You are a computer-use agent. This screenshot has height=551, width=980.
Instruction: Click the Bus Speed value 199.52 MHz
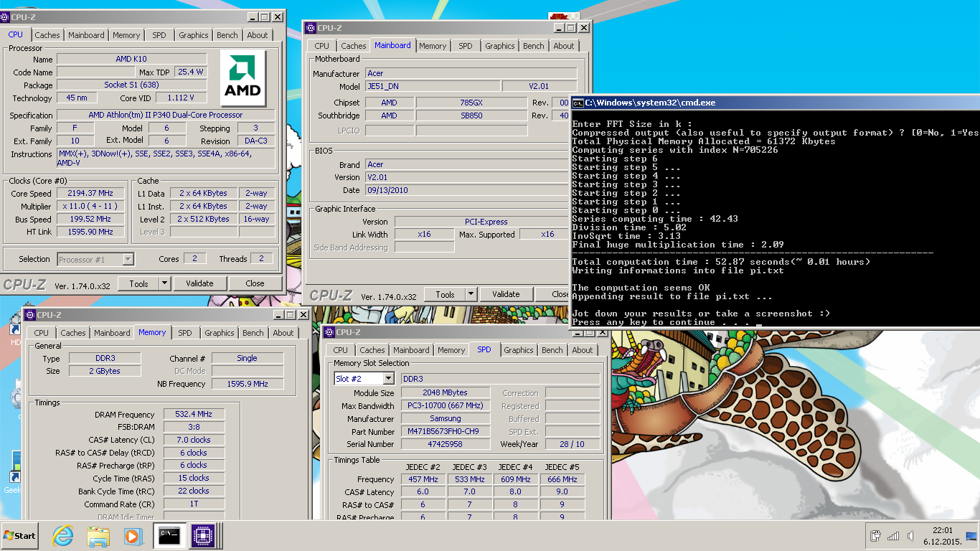coord(90,220)
